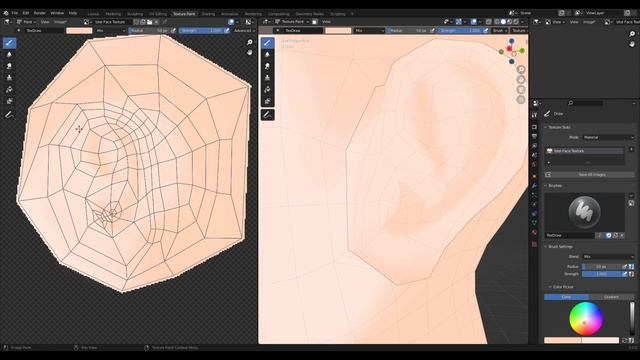Select the Fill tool in the image editor toolbar
The image size is (640, 360).
point(9,89)
